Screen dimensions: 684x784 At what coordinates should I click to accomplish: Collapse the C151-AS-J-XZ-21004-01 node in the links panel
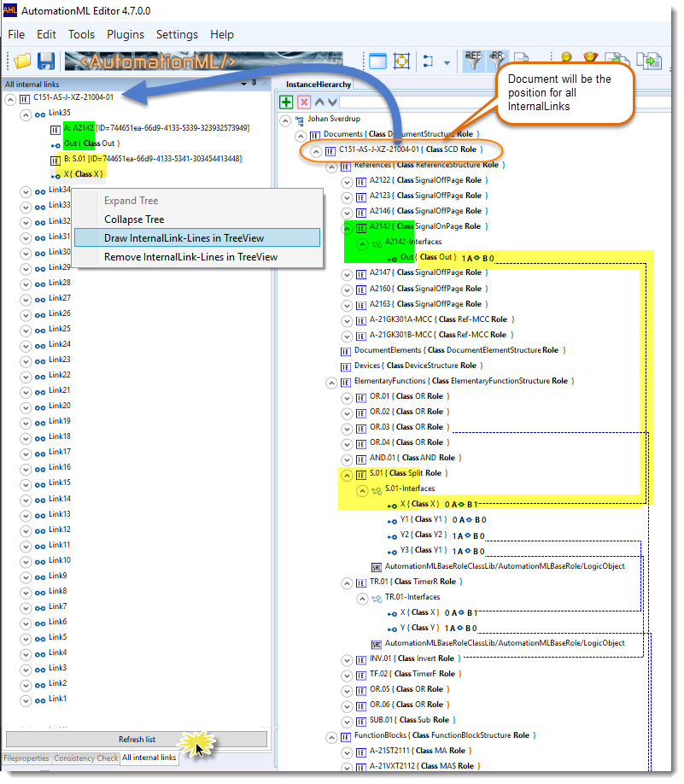[x=10, y=100]
